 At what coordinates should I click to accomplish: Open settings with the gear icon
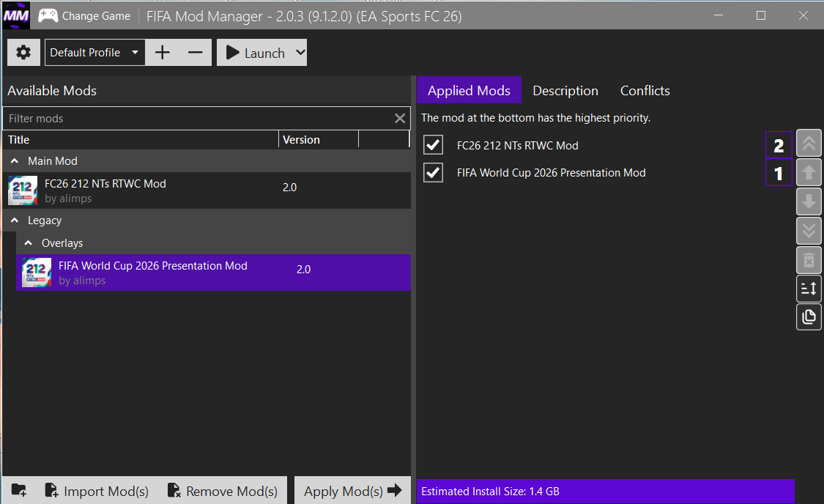23,53
